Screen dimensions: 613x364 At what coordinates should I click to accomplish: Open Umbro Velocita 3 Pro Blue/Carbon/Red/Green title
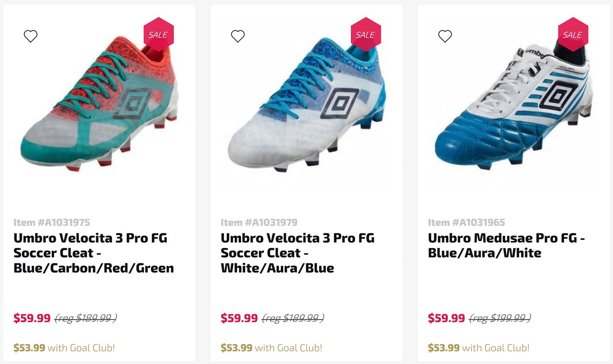(x=93, y=253)
